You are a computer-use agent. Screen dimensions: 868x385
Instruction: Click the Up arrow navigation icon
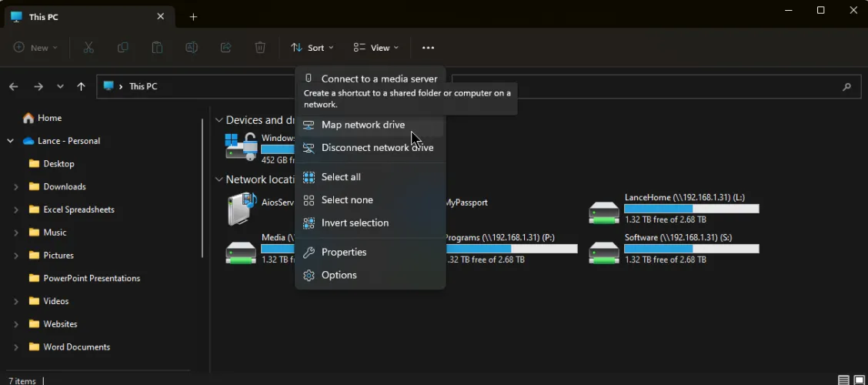tap(81, 87)
